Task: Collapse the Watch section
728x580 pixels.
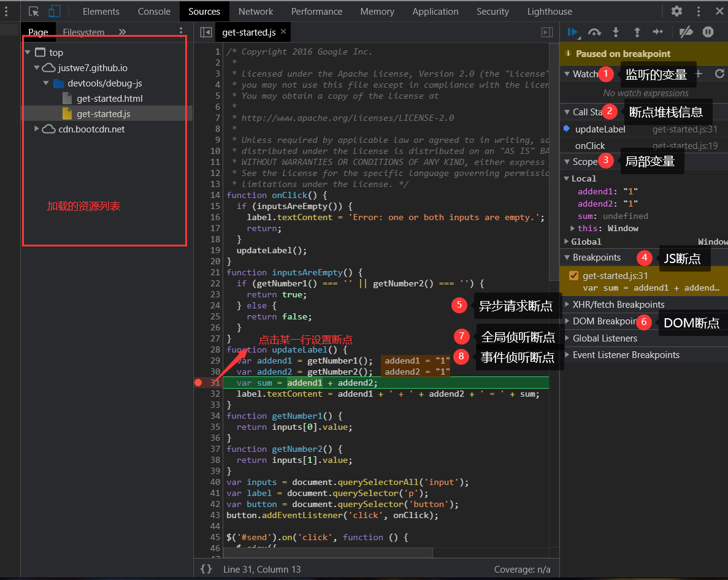Action: (x=567, y=74)
